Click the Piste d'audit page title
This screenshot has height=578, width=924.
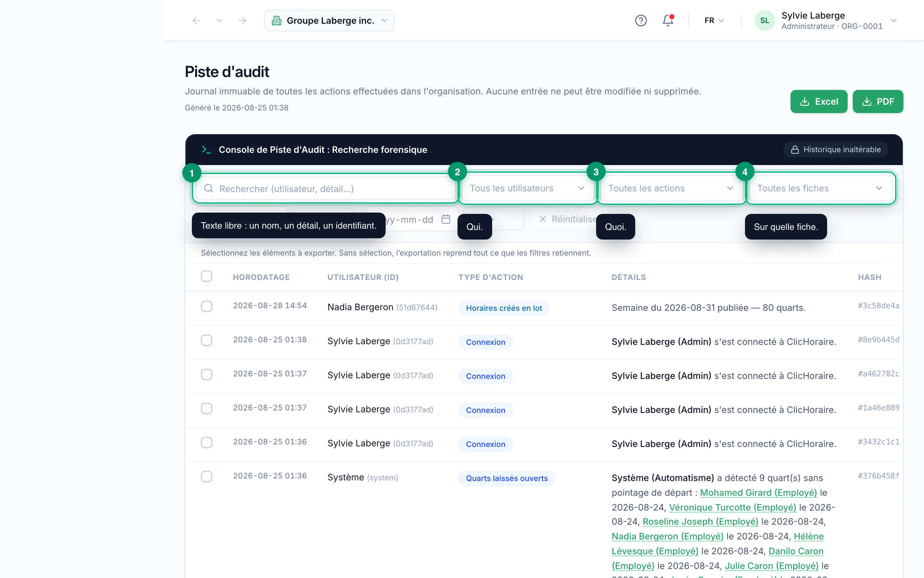pyautogui.click(x=227, y=72)
